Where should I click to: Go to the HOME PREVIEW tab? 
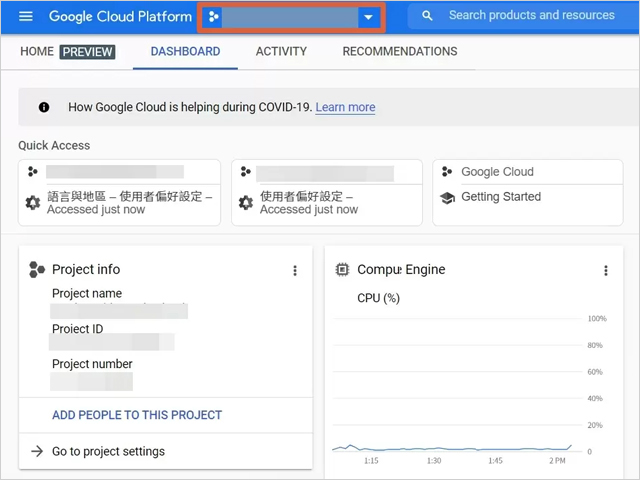pyautogui.click(x=67, y=52)
